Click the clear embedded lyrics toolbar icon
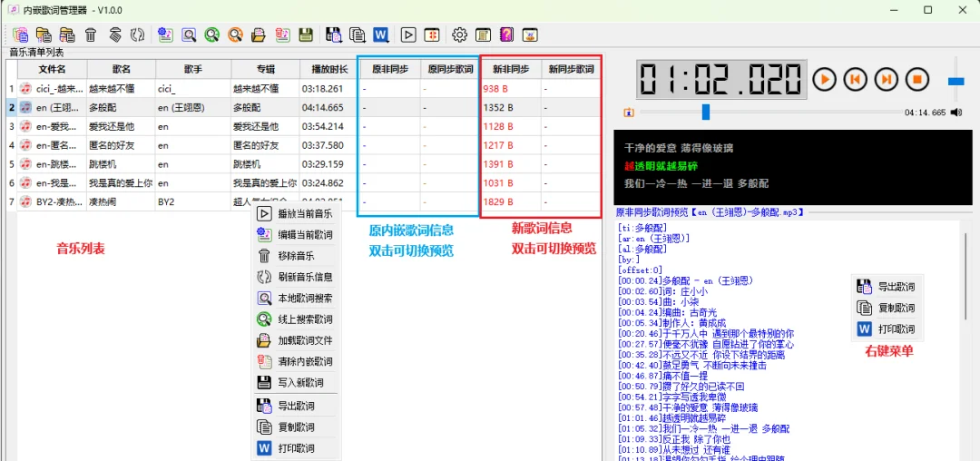This screenshot has width=980, height=461. point(282,35)
